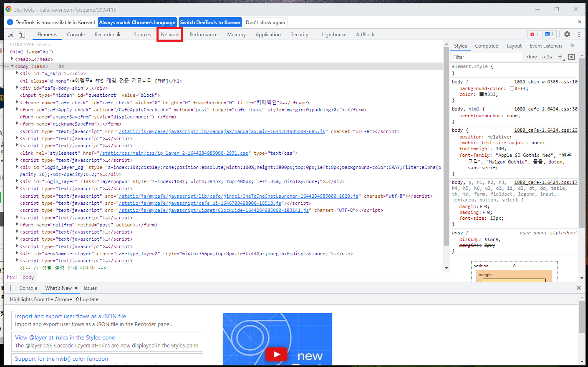Switch to the Console tab

point(76,35)
